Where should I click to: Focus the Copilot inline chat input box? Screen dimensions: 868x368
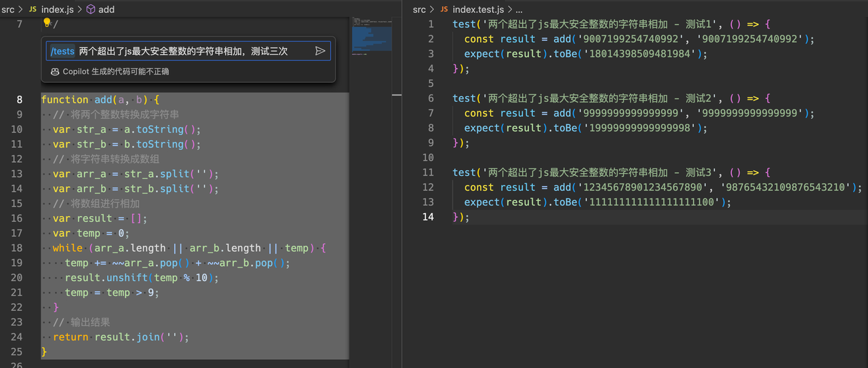189,51
